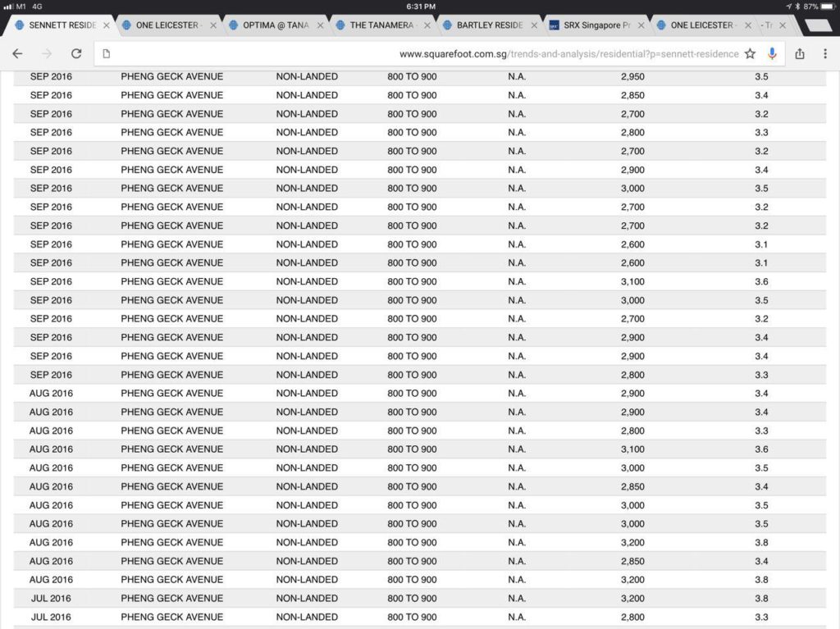This screenshot has width=840, height=629.
Task: Tap the location arrow in the status bar
Action: (789, 7)
